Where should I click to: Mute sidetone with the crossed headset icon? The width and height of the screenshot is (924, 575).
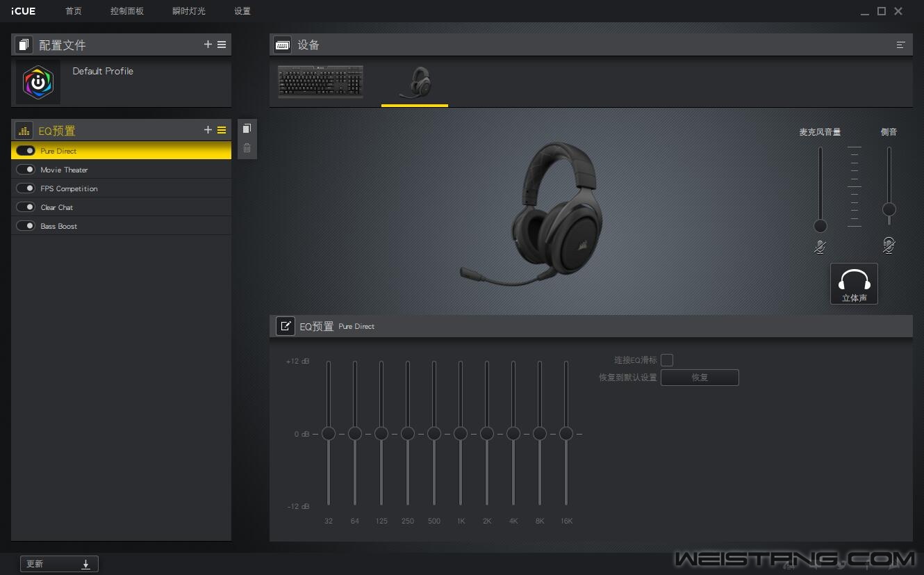coord(889,245)
